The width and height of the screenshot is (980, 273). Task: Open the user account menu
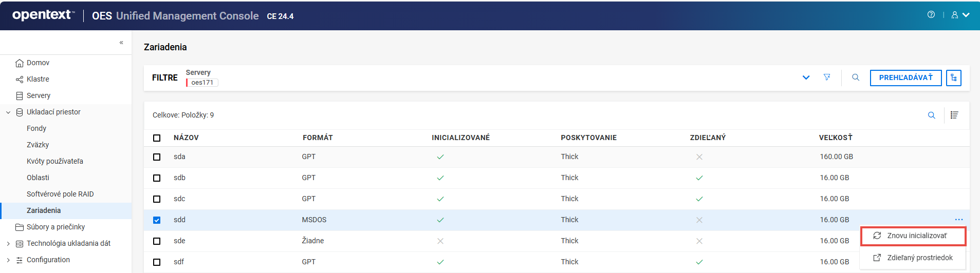pyautogui.click(x=959, y=15)
